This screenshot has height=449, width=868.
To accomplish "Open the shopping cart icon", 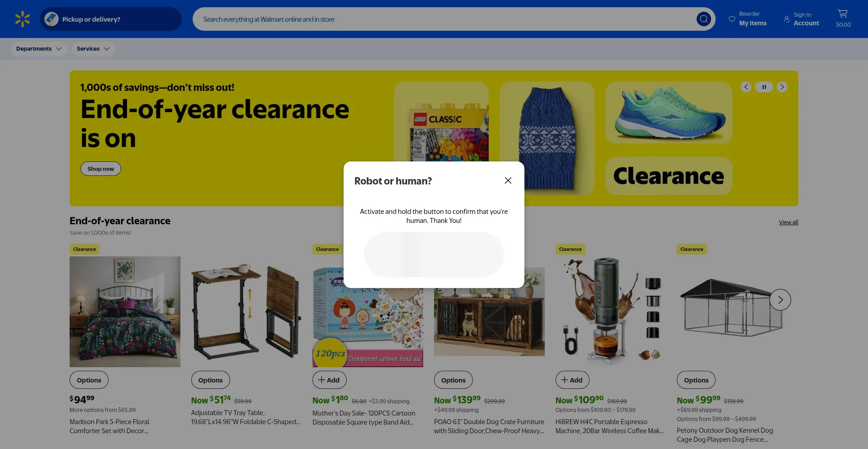I will pyautogui.click(x=843, y=14).
